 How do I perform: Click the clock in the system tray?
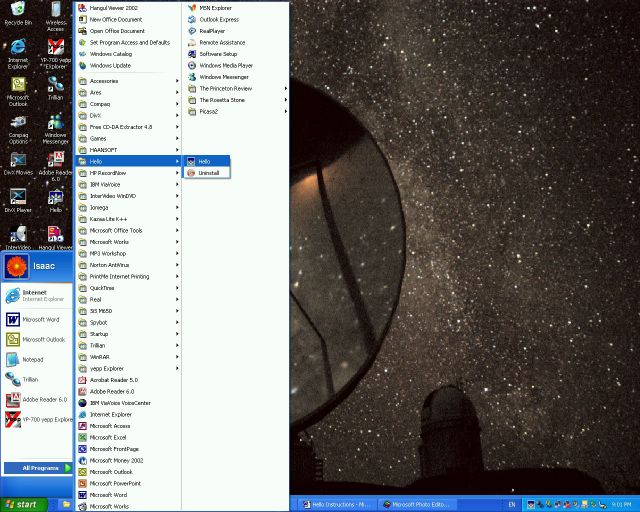click(x=621, y=505)
